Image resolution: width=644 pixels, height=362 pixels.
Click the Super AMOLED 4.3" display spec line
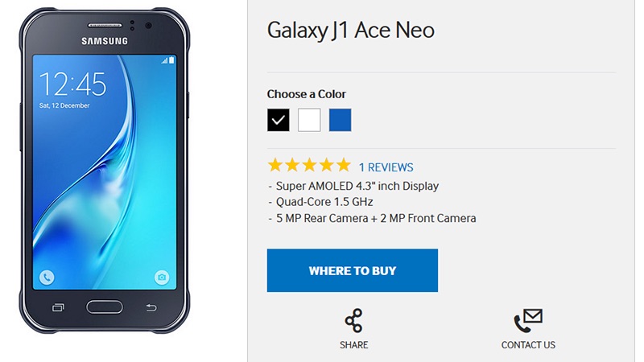pos(353,186)
